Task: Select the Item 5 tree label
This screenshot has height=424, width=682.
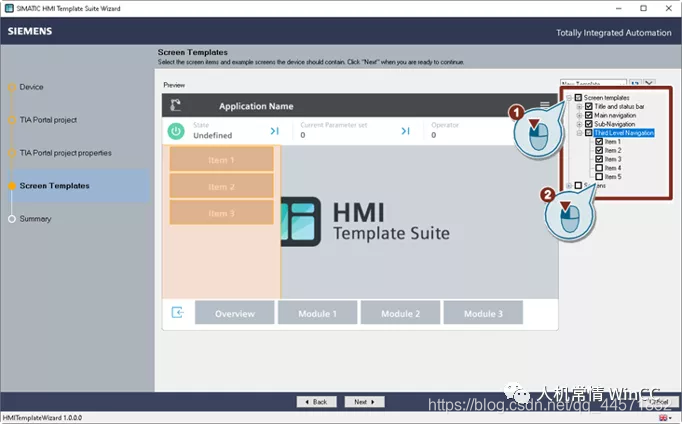Action: click(x=613, y=177)
